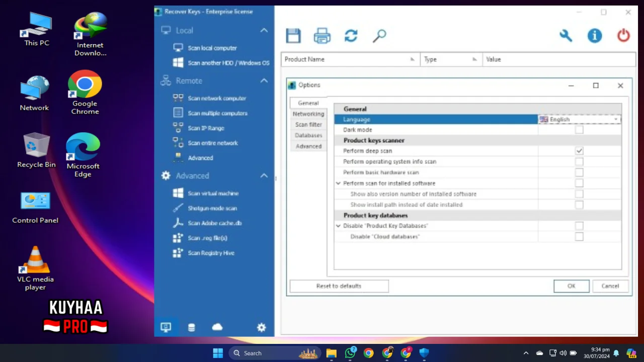Collapse Perform scan for installed software row
Viewport: 644px width, 362px height.
338,183
